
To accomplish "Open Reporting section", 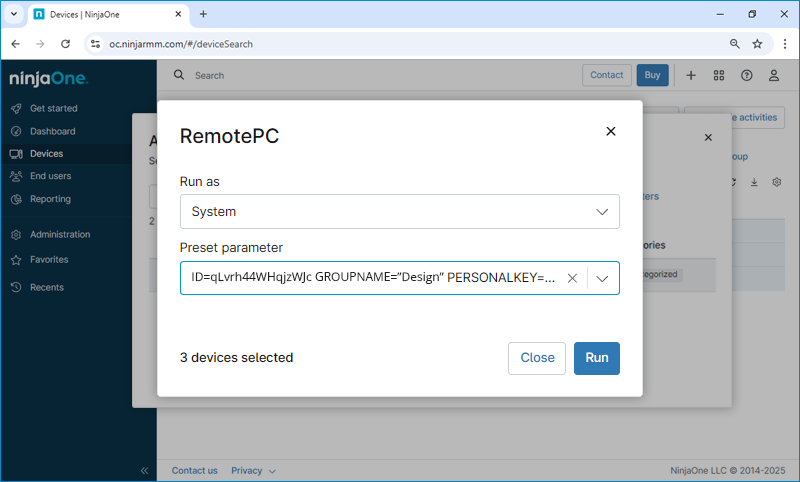I will 50,199.
